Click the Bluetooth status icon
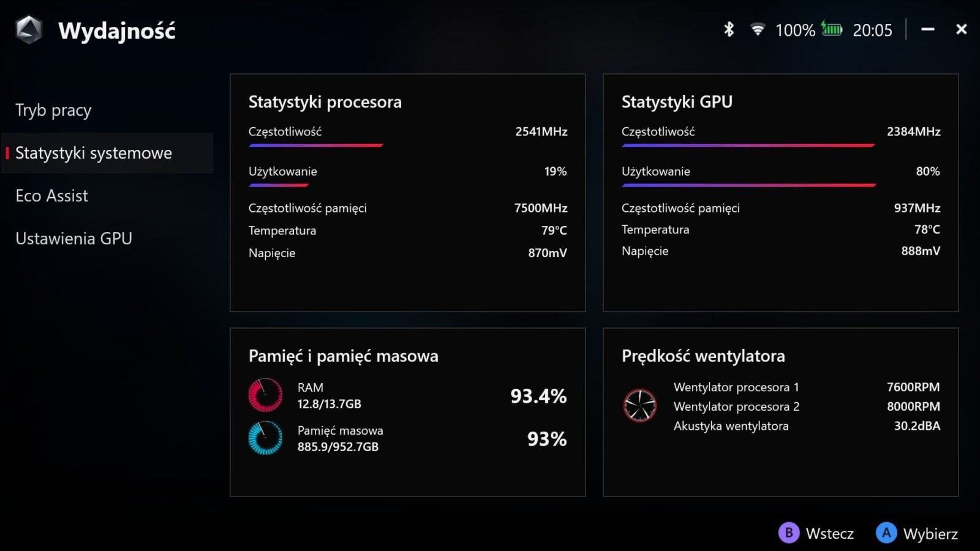The image size is (980, 551). pos(729,29)
